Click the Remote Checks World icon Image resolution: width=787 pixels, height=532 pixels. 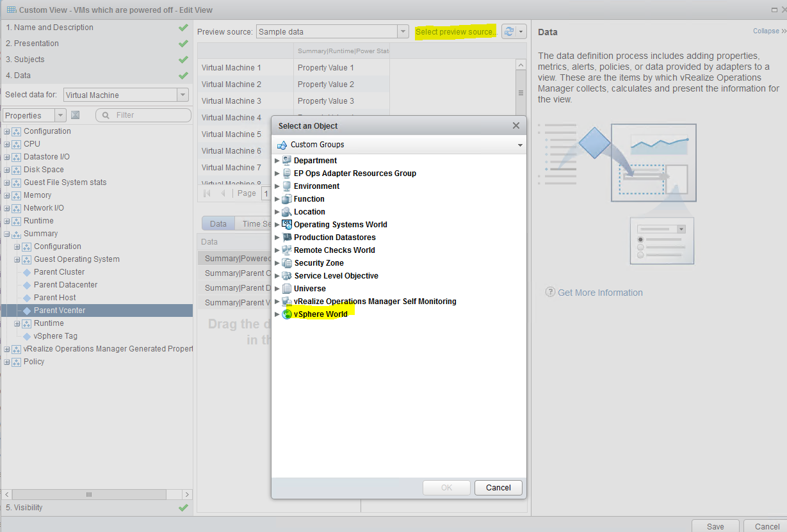(x=287, y=250)
